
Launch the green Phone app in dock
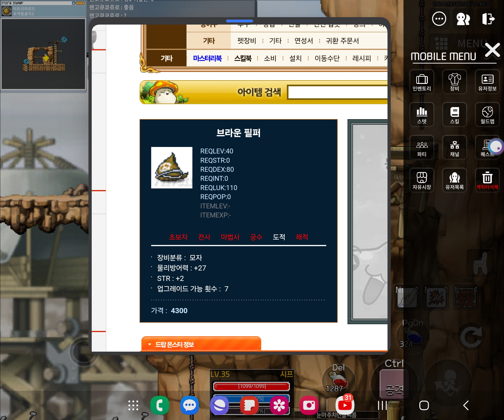pos(160,405)
